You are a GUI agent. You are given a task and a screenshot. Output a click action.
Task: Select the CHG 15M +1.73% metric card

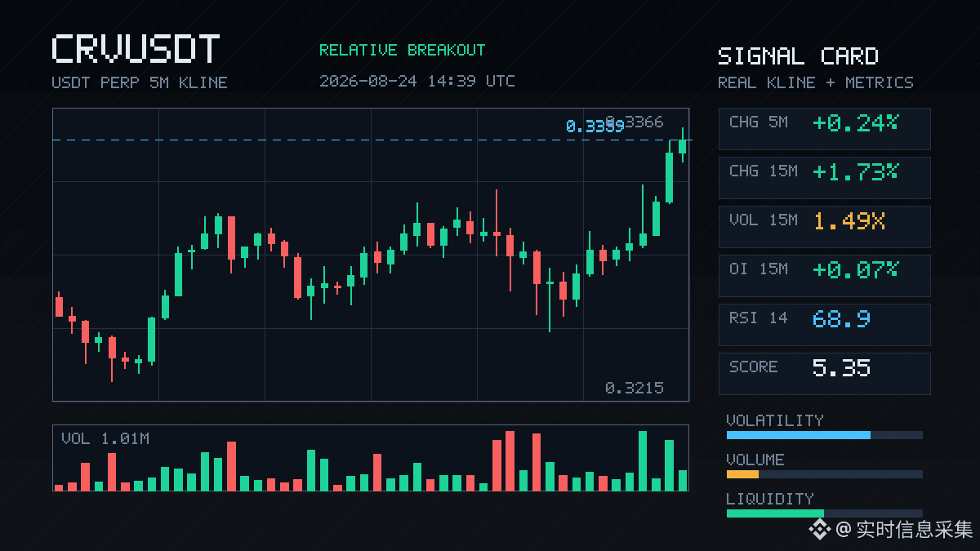[825, 178]
